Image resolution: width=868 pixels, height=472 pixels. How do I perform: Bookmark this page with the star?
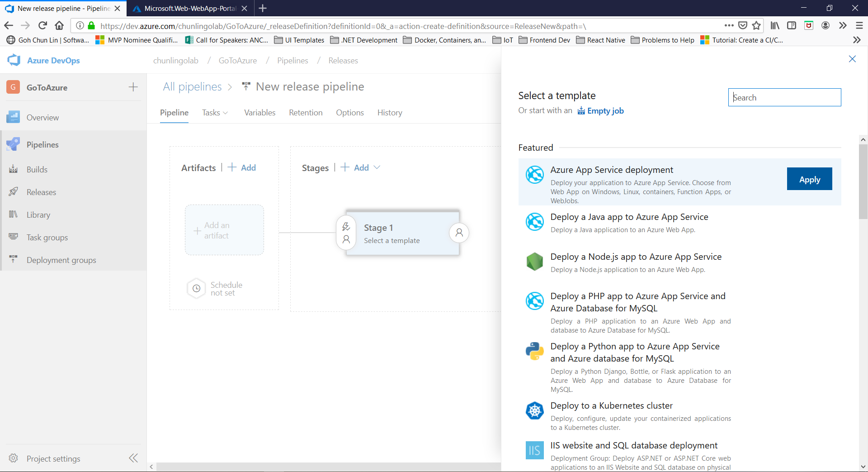756,25
